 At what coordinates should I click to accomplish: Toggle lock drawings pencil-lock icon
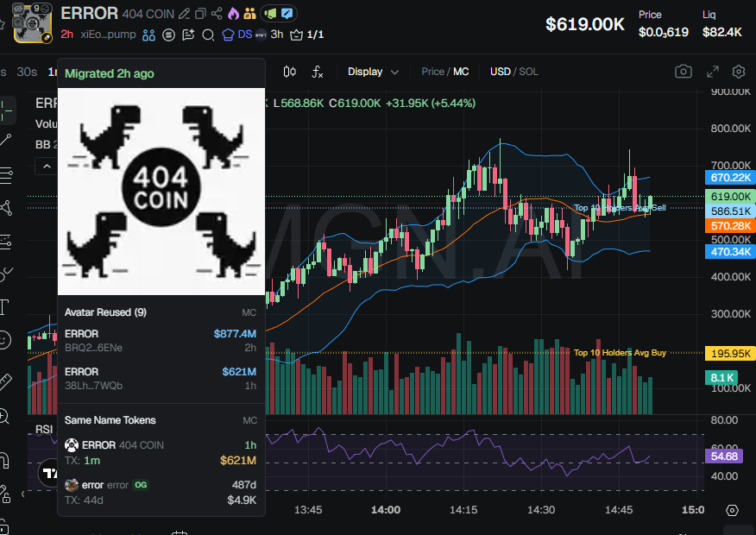pos(4,493)
